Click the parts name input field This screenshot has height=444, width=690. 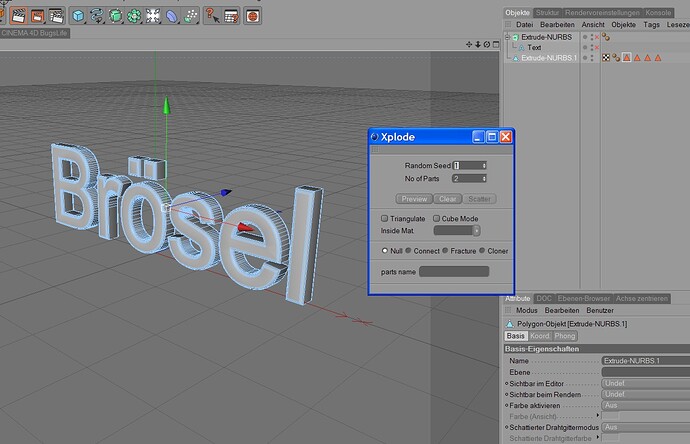(454, 272)
